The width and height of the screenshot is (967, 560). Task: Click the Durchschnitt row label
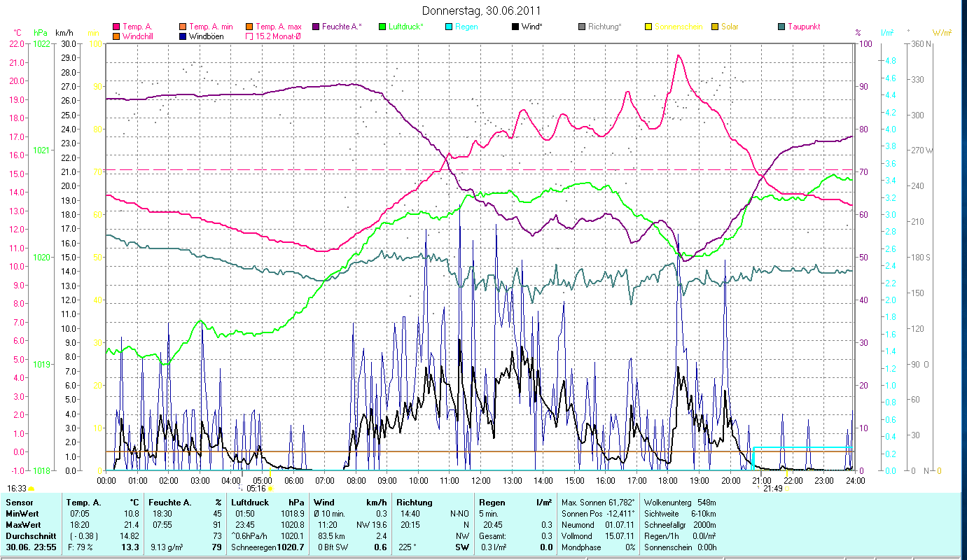pyautogui.click(x=30, y=536)
